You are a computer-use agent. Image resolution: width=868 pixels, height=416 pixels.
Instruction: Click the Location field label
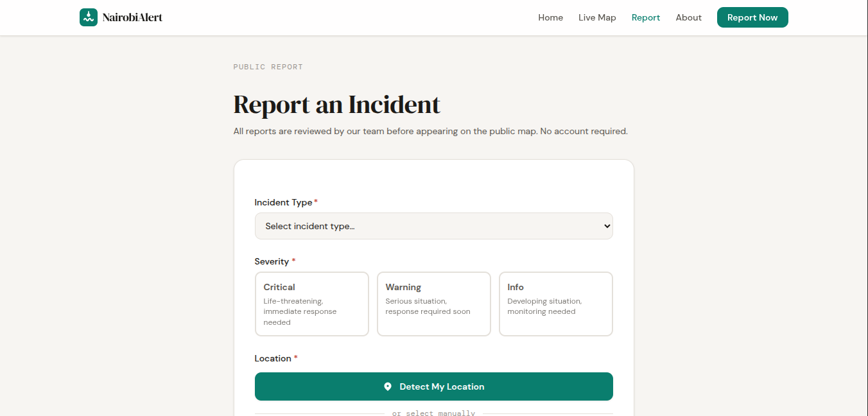(x=276, y=358)
